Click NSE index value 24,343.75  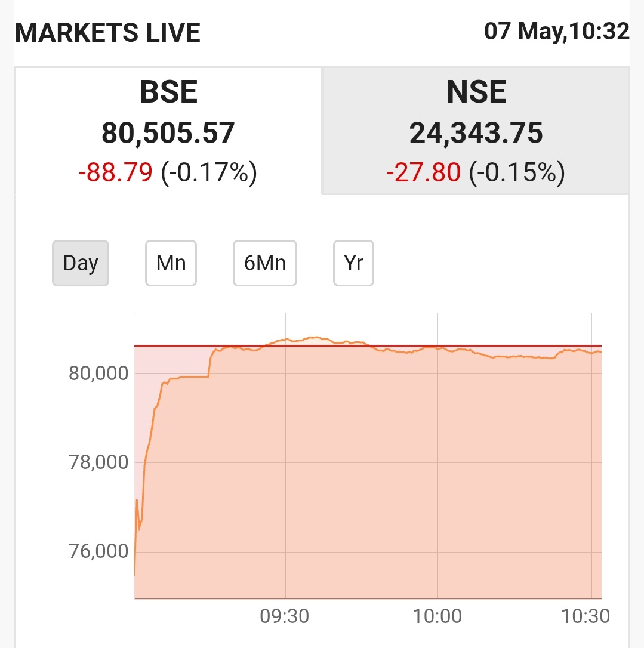click(x=476, y=132)
